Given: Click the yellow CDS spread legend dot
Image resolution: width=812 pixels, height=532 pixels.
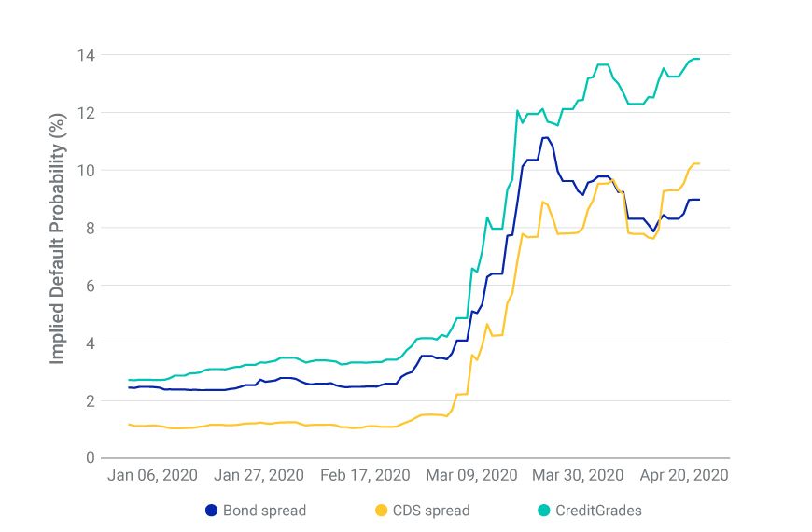Looking at the screenshot, I should [381, 511].
